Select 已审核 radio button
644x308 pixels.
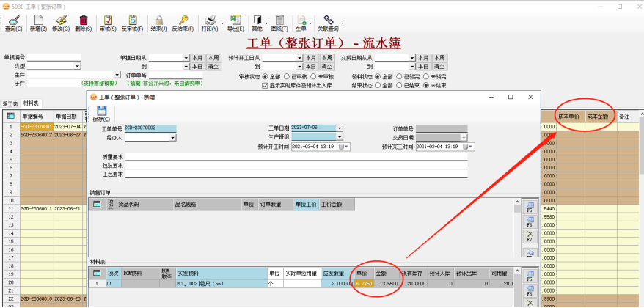coord(288,76)
